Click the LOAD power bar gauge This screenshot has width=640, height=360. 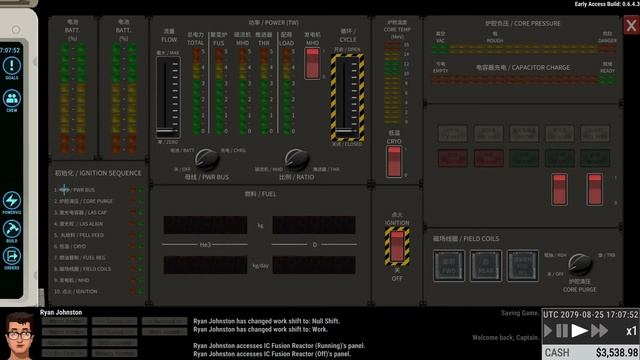[x=287, y=91]
